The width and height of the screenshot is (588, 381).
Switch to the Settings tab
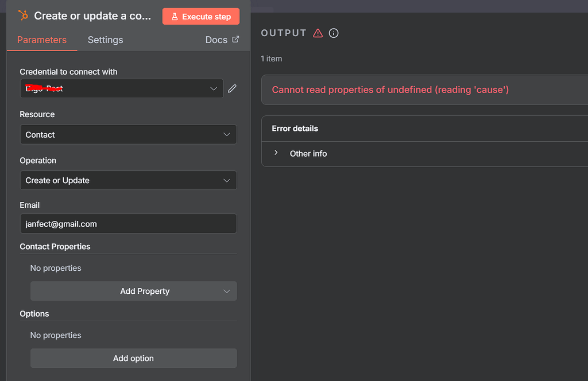105,40
